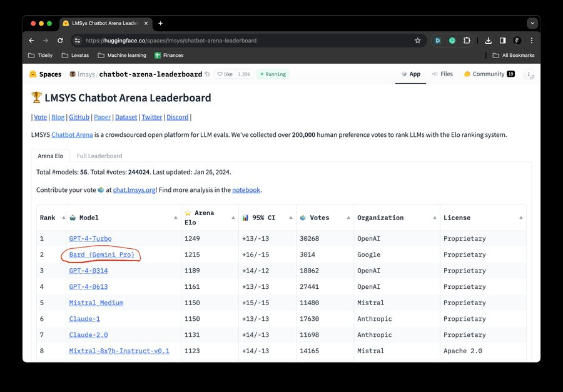This screenshot has width=563, height=392.
Task: Open the GPT-4-0314 model link
Action: pyautogui.click(x=88, y=271)
